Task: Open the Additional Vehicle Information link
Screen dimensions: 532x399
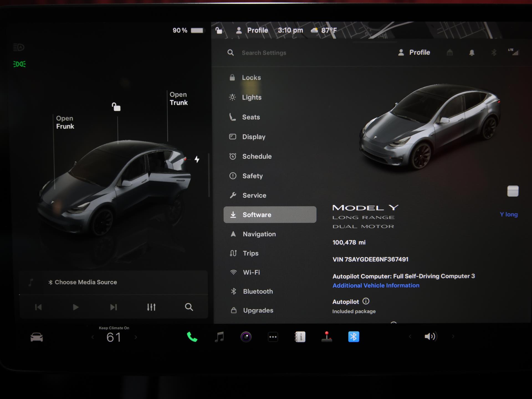Action: pyautogui.click(x=376, y=285)
